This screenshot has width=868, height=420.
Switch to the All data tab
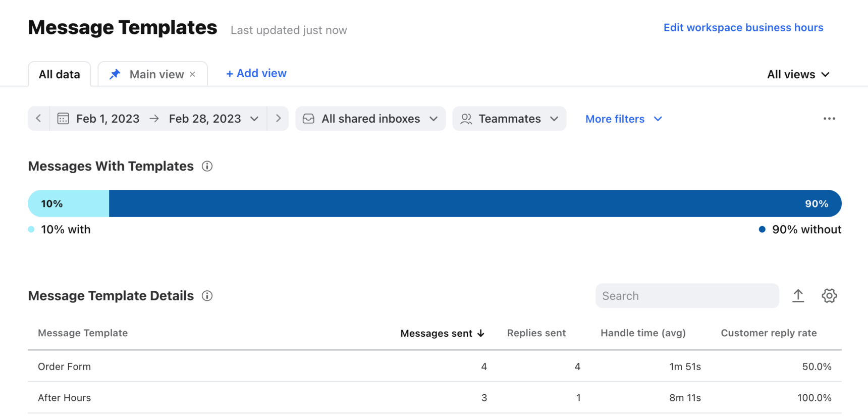tap(60, 74)
